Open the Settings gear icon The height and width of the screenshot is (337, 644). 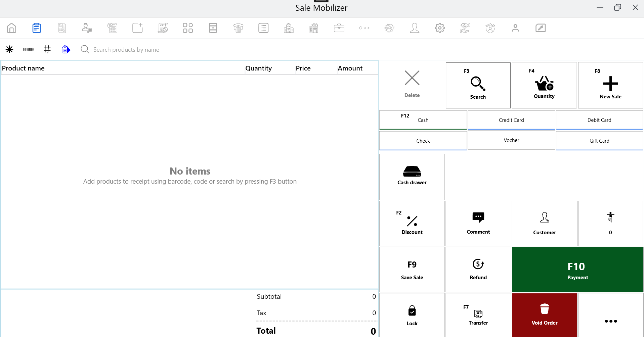440,28
